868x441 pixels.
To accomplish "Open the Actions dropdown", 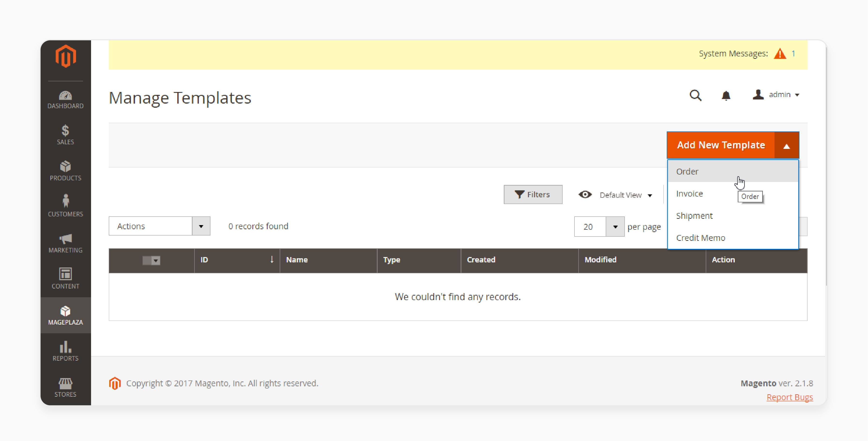I will coord(159,226).
